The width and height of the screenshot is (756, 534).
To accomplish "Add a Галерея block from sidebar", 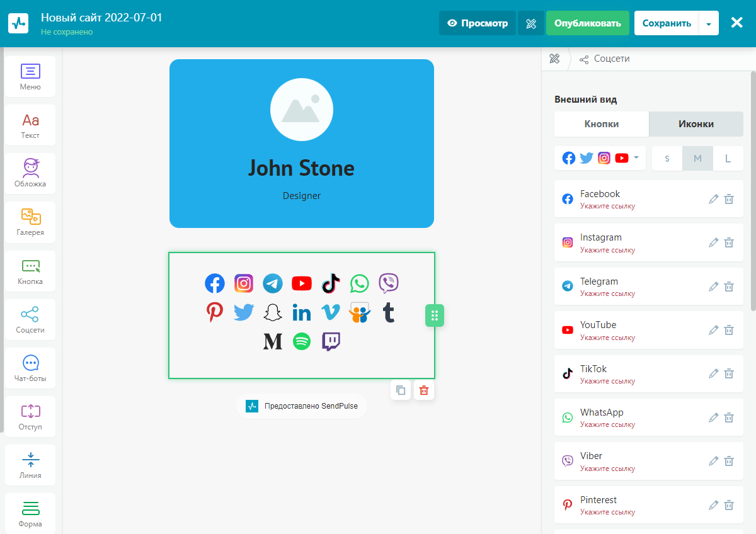I will (30, 222).
